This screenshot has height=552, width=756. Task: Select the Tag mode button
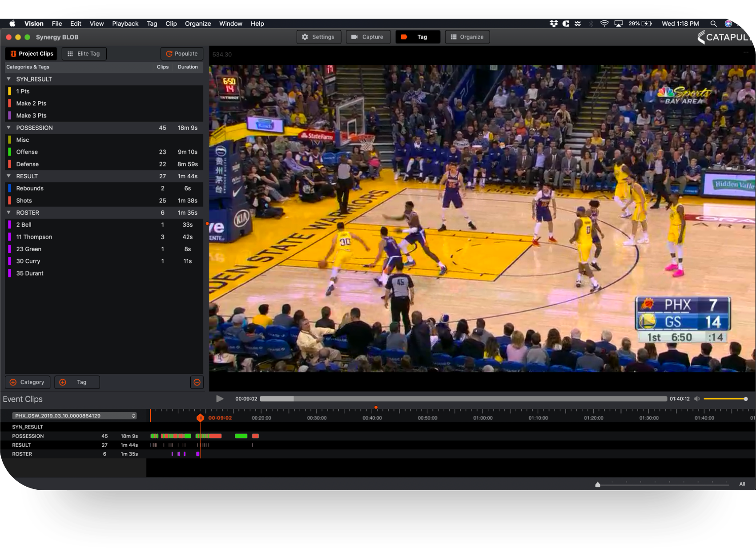tap(417, 37)
